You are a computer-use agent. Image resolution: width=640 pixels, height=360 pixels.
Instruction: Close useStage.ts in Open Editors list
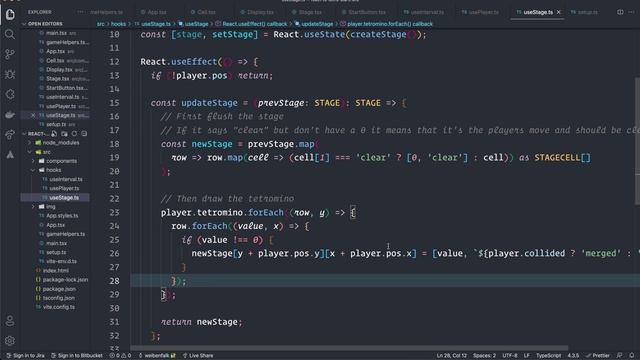point(33,116)
